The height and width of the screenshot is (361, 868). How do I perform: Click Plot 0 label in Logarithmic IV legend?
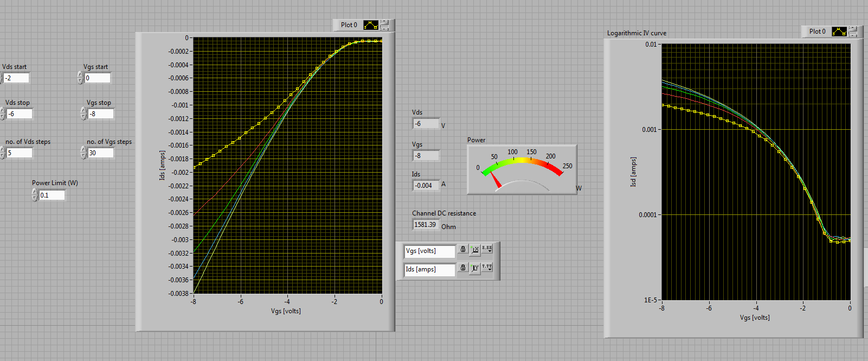817,31
